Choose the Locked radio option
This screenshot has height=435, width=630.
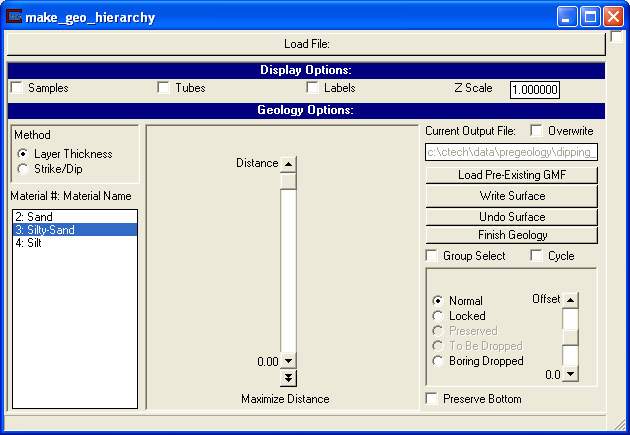[438, 316]
